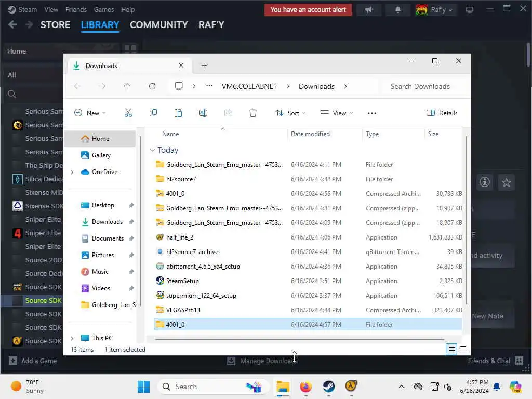The width and height of the screenshot is (532, 399).
Task: Click the Explorer back arrow
Action: (77, 86)
